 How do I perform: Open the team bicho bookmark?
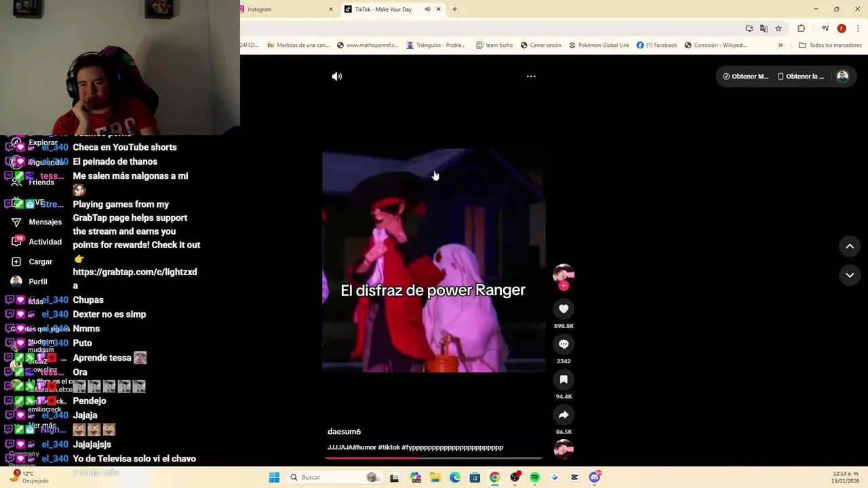[x=494, y=45]
